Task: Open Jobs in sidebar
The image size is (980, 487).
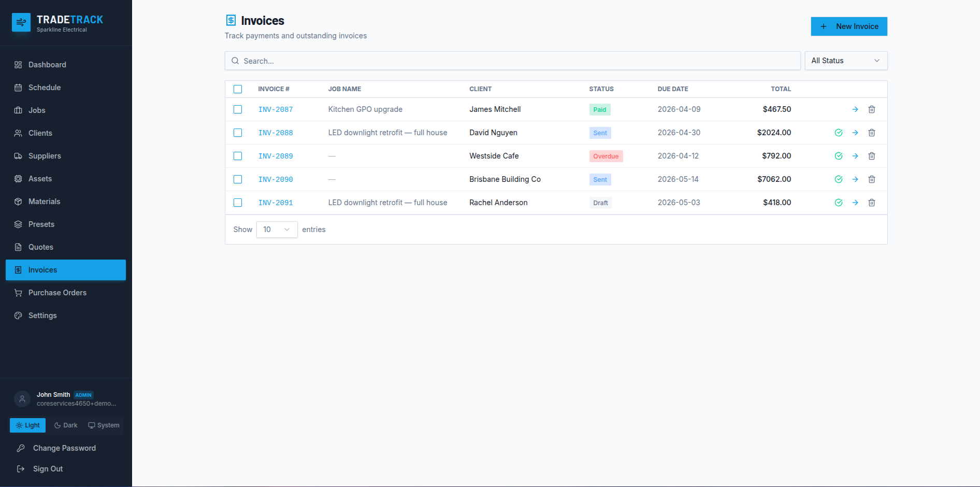Action: (66, 110)
